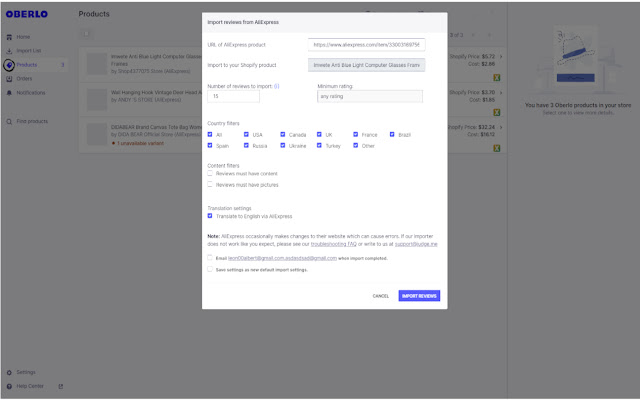The image size is (640, 400).
Task: Click the blue button under the hat illustration
Action: tap(576, 78)
